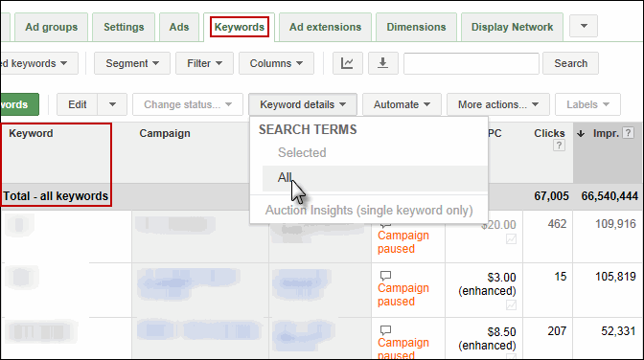Open the Ad groups tab

[52, 27]
